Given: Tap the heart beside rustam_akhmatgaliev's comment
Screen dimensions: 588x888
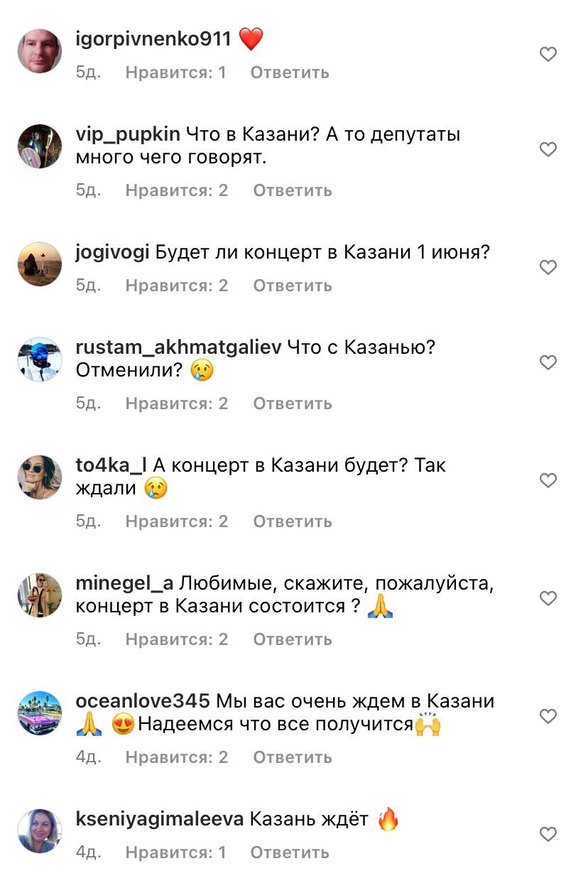Looking at the screenshot, I should (x=548, y=363).
